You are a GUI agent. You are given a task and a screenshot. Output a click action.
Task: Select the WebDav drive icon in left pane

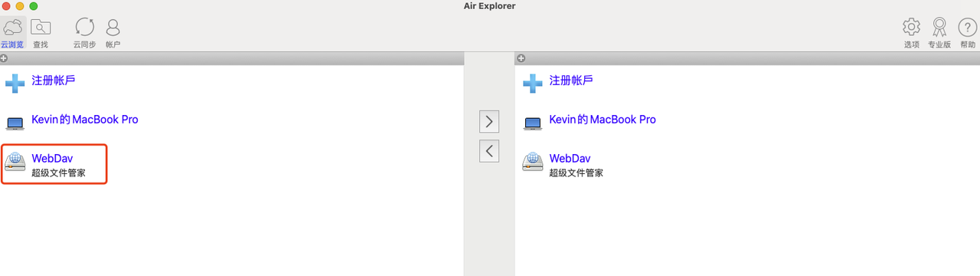[15, 162]
